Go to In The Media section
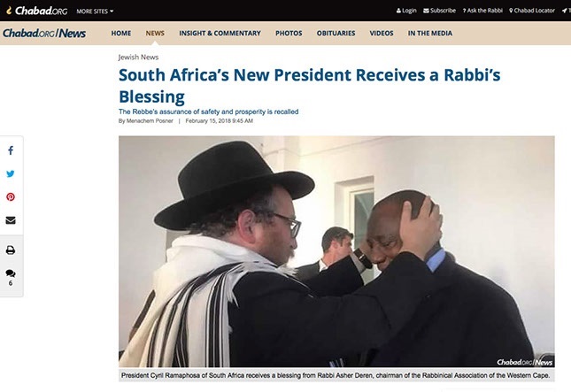This screenshot has height=392, width=571. pos(430,33)
